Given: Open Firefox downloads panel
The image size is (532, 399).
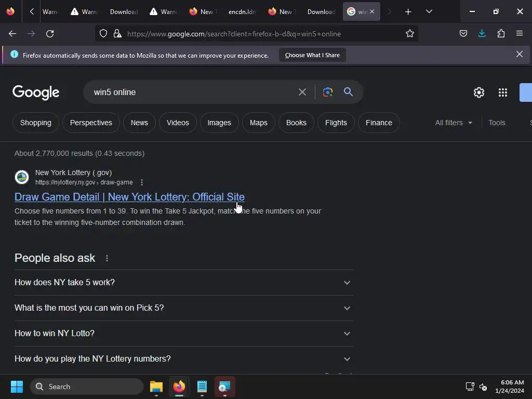Looking at the screenshot, I should [x=482, y=34].
